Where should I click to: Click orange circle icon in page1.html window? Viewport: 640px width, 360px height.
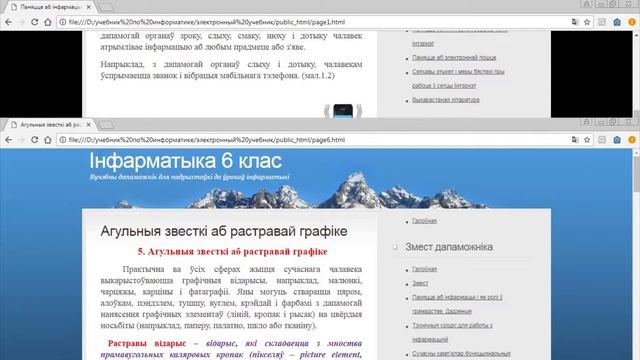pyautogui.click(x=632, y=22)
